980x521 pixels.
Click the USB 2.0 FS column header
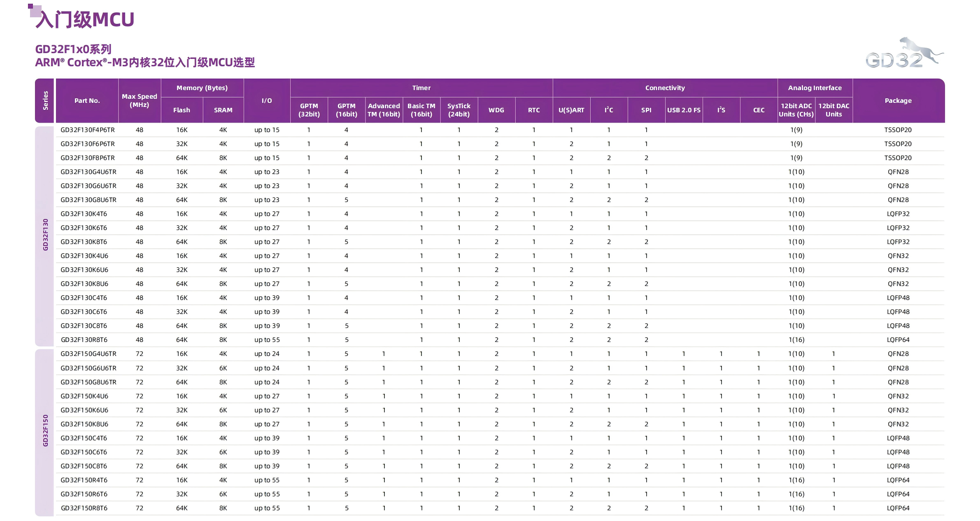(684, 110)
